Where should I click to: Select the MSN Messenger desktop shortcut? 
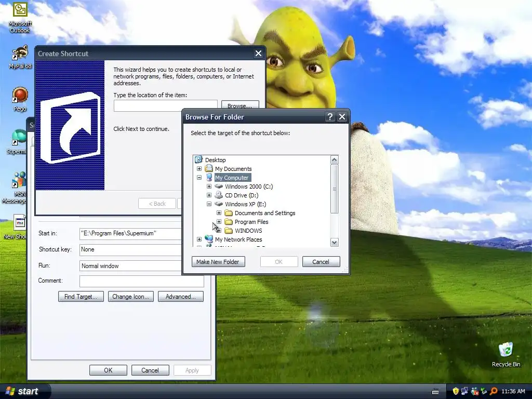15,187
